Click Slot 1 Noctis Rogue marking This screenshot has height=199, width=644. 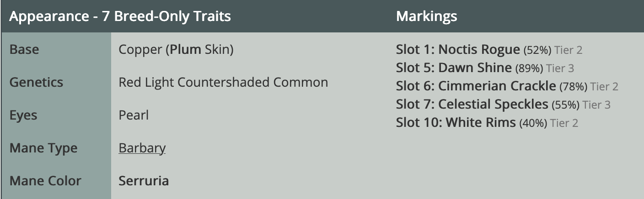click(458, 50)
